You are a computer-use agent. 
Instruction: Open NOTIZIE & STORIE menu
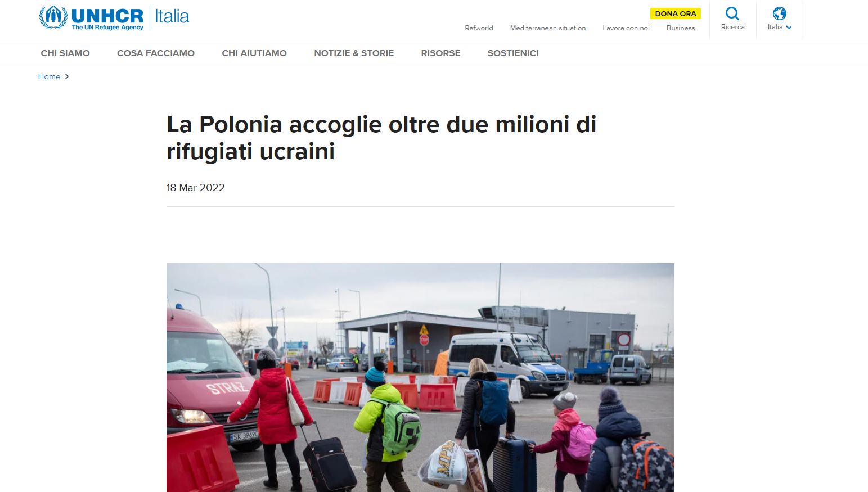354,53
